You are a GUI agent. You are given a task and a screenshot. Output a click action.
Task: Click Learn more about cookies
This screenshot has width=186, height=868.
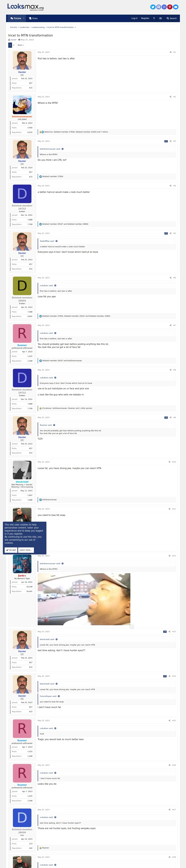[26, 550]
